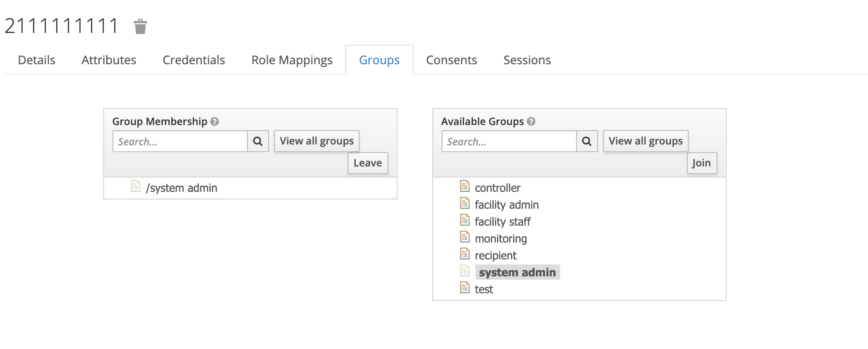868x349 pixels.
Task: Click the test group document icon
Action: click(465, 288)
